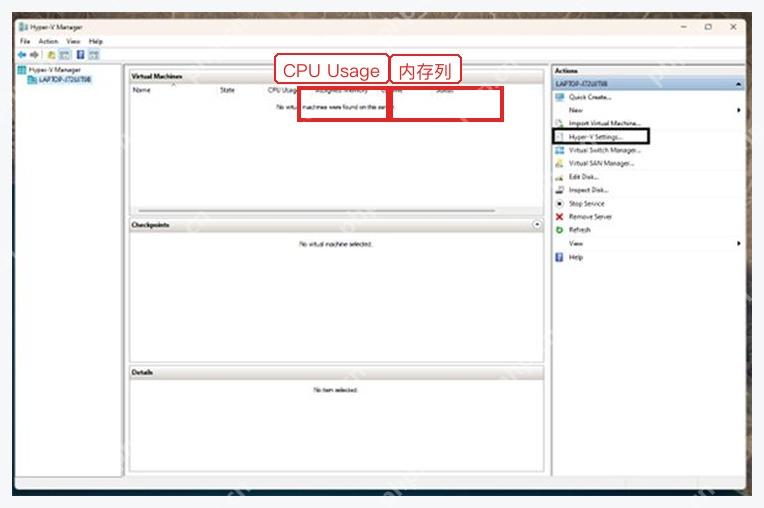Toggle the Show/Hide Console Tree toolbar icon
Image resolution: width=764 pixels, height=508 pixels.
(x=65, y=55)
